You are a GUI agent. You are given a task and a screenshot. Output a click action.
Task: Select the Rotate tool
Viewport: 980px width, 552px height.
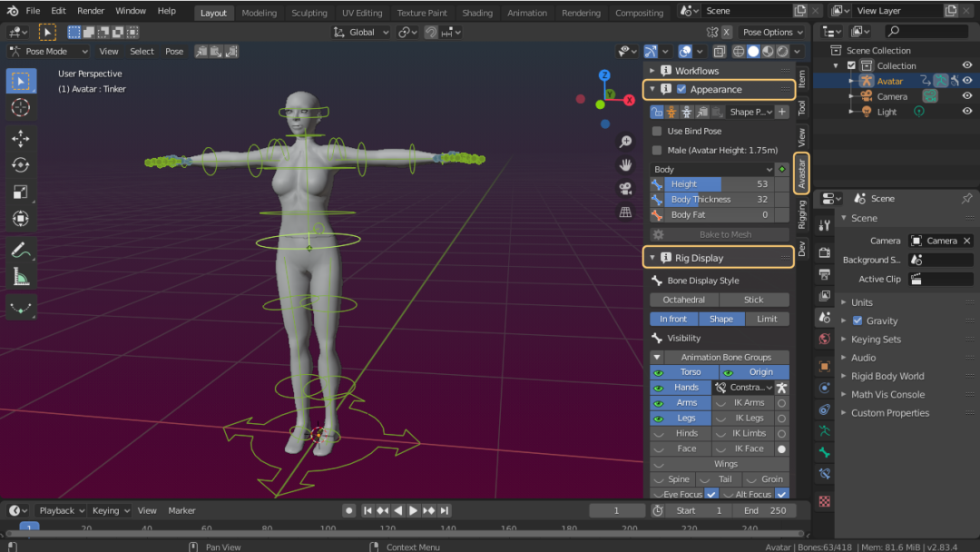(x=21, y=165)
